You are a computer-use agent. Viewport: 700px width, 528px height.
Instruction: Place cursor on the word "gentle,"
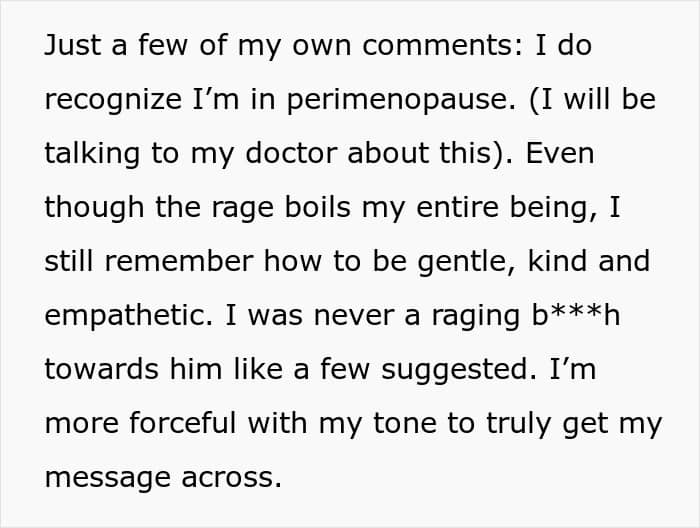click(x=467, y=262)
